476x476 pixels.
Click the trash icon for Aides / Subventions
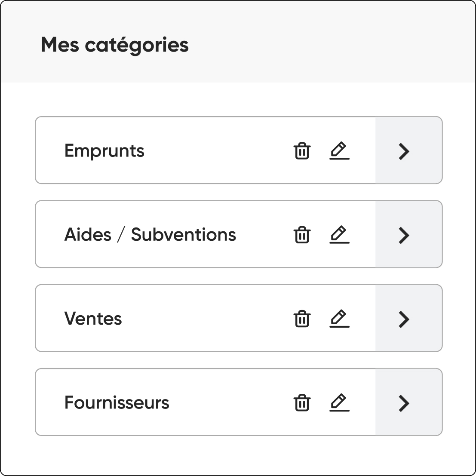tap(302, 235)
